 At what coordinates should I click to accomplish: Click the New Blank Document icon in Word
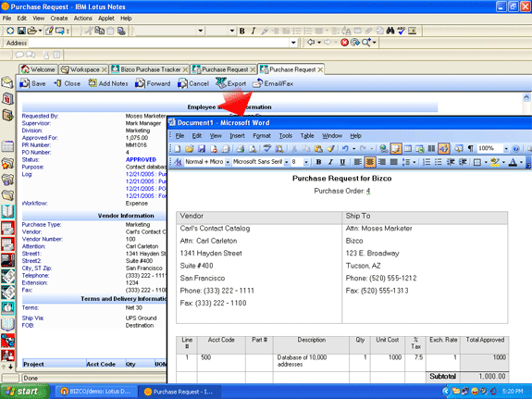pyautogui.click(x=177, y=148)
